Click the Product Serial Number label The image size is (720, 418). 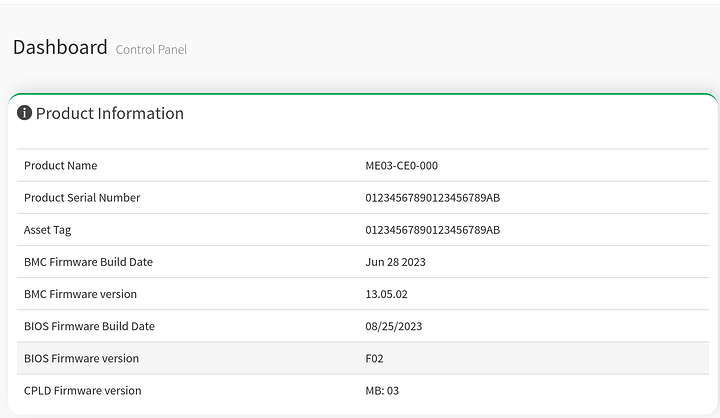(x=82, y=197)
